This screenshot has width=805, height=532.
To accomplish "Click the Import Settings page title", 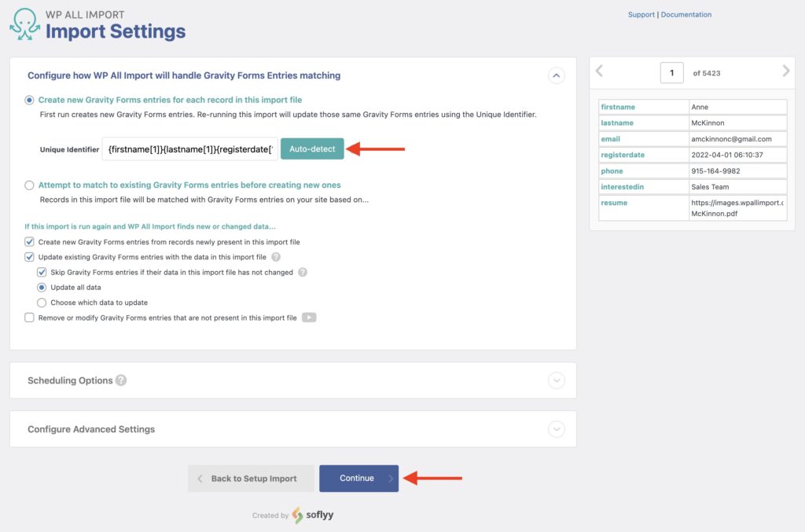I will 116,31.
